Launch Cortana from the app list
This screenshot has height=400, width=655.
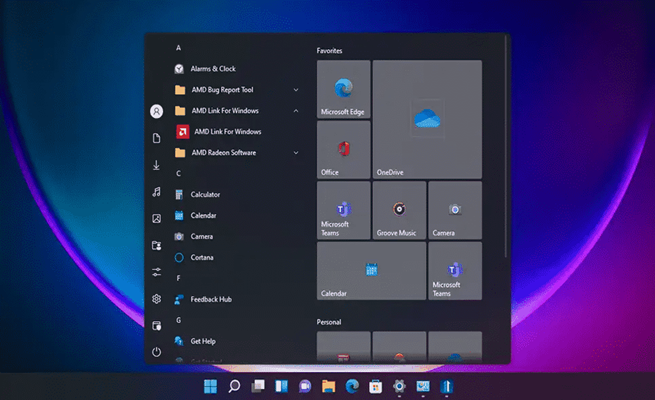point(201,257)
